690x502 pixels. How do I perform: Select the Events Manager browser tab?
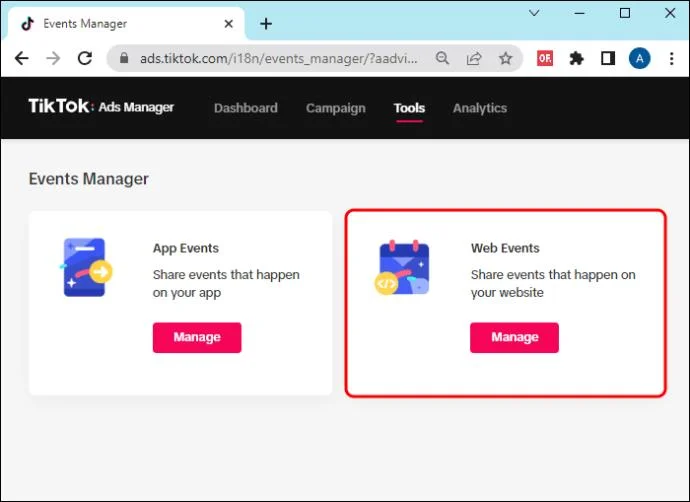[x=126, y=24]
